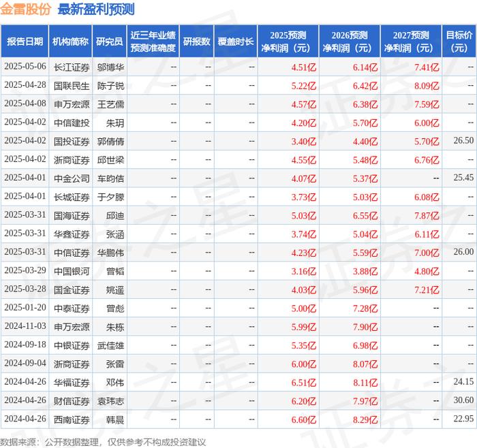The width and height of the screenshot is (477, 448).
Task: Select the 研究员 column header
Action: click(x=110, y=42)
